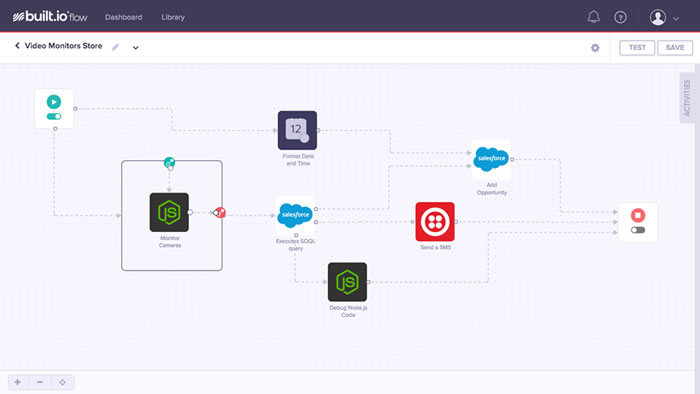Open the notifications bell
Viewport: 700px width, 394px height.
point(593,17)
